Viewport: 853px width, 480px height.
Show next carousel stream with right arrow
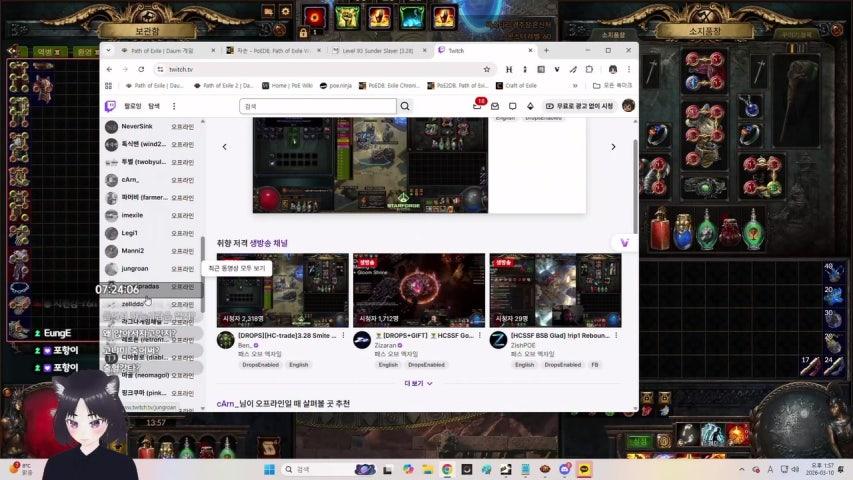613,147
